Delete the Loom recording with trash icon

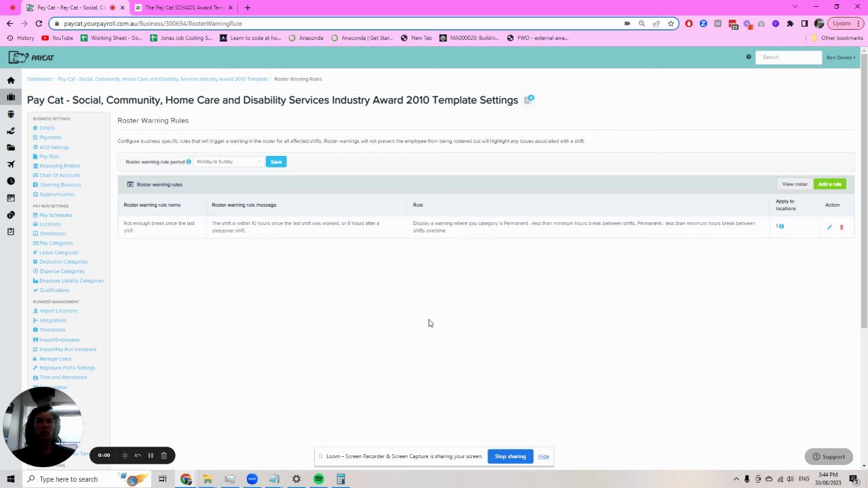[x=163, y=455]
